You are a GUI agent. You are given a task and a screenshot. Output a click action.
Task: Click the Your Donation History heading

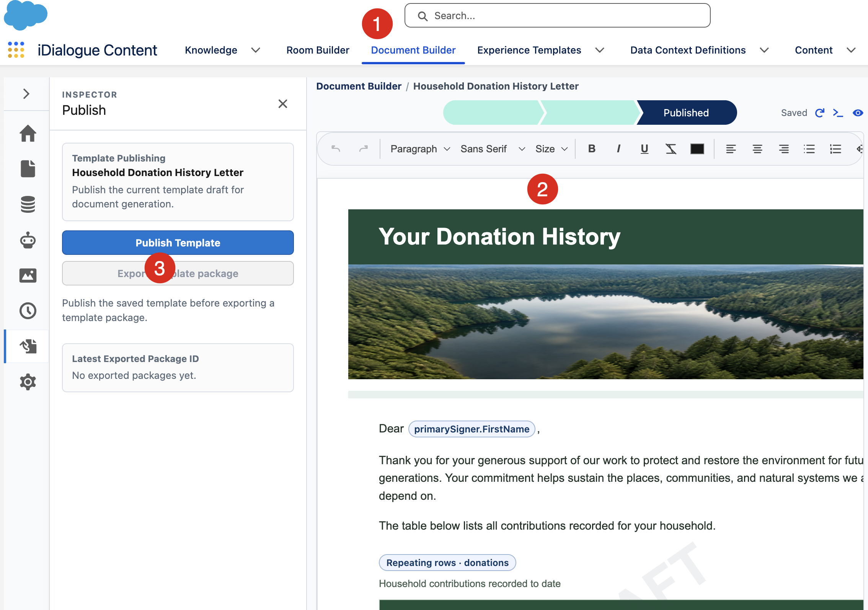[x=499, y=236]
